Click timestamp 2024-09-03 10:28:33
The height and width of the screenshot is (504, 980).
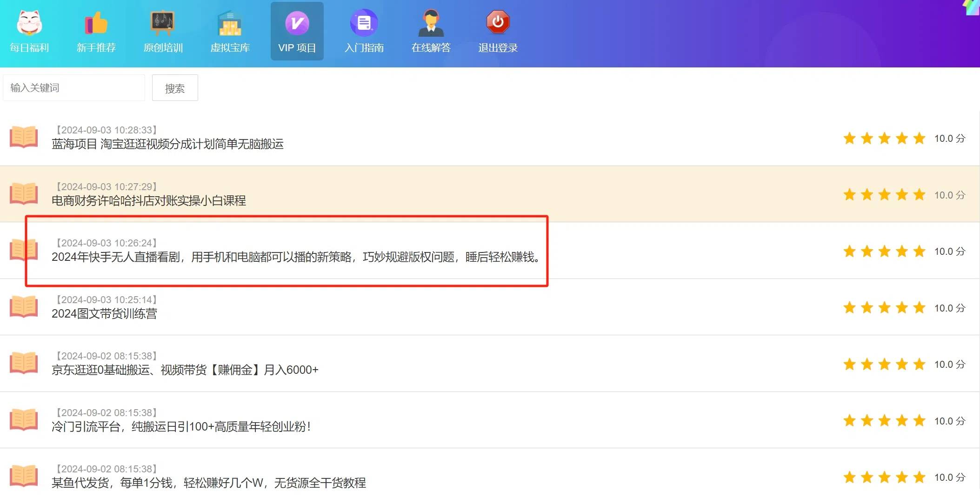[x=107, y=130]
